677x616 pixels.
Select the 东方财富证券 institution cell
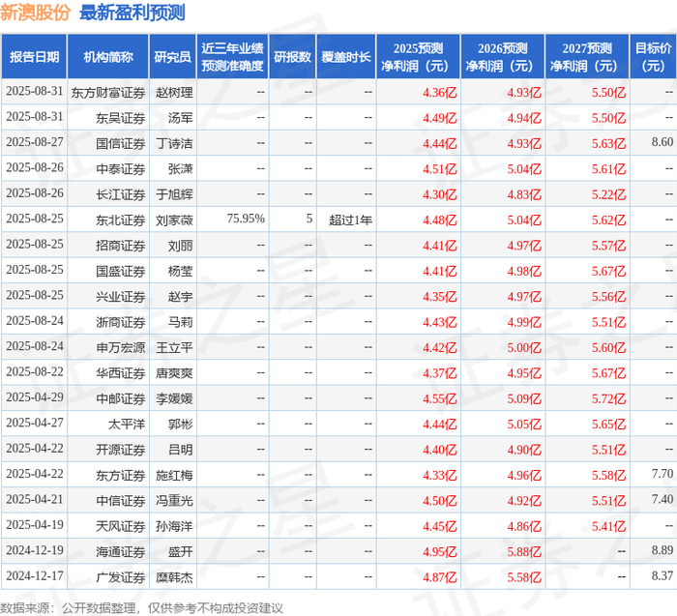pos(108,93)
